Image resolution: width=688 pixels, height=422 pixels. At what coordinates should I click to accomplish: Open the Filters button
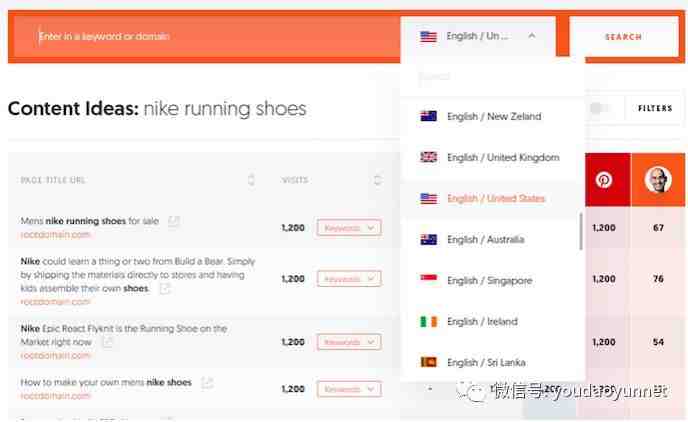pyautogui.click(x=655, y=108)
